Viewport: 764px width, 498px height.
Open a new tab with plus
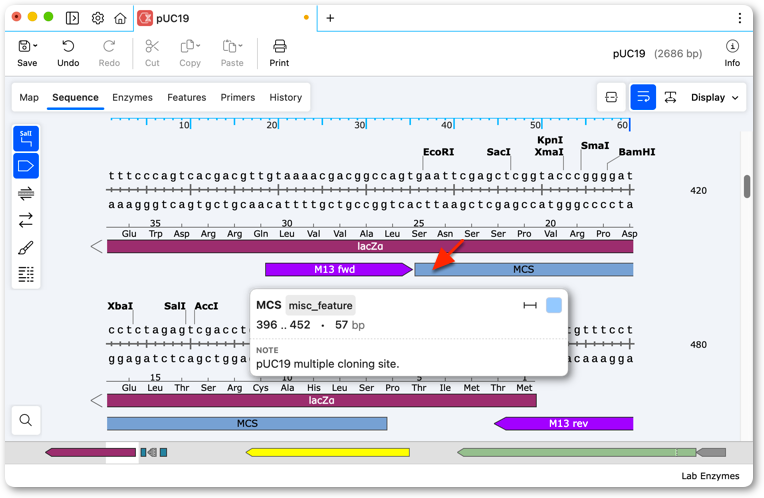click(330, 18)
